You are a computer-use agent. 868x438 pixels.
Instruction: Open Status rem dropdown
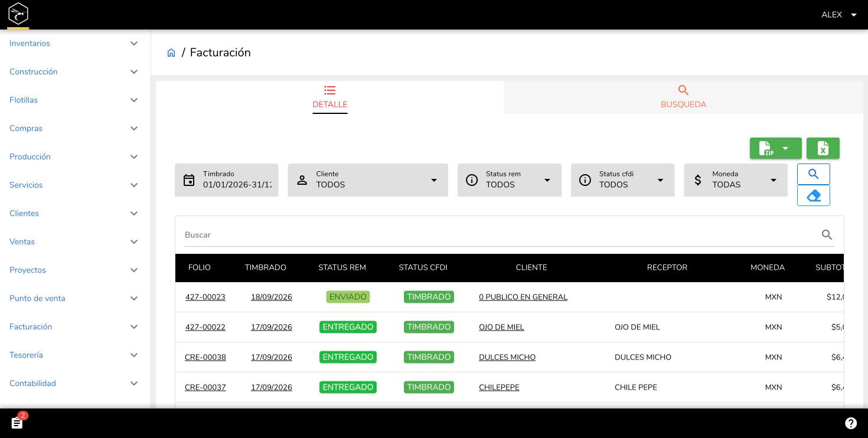click(x=509, y=180)
